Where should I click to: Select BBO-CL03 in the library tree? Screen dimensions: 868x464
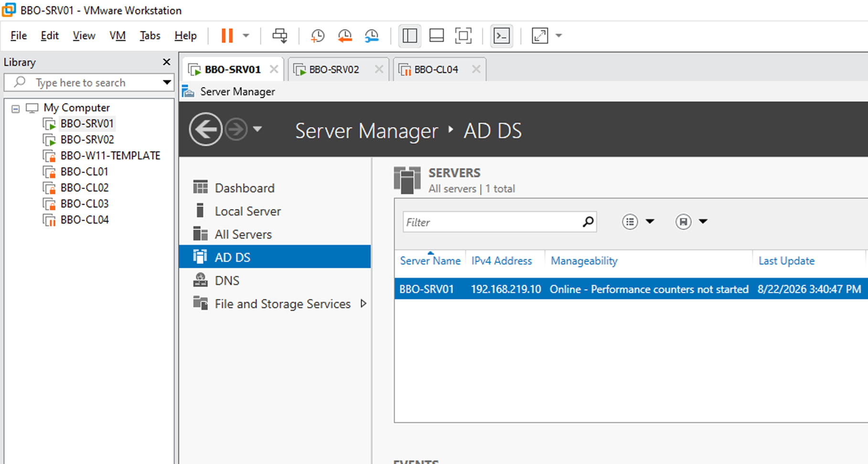(x=84, y=204)
